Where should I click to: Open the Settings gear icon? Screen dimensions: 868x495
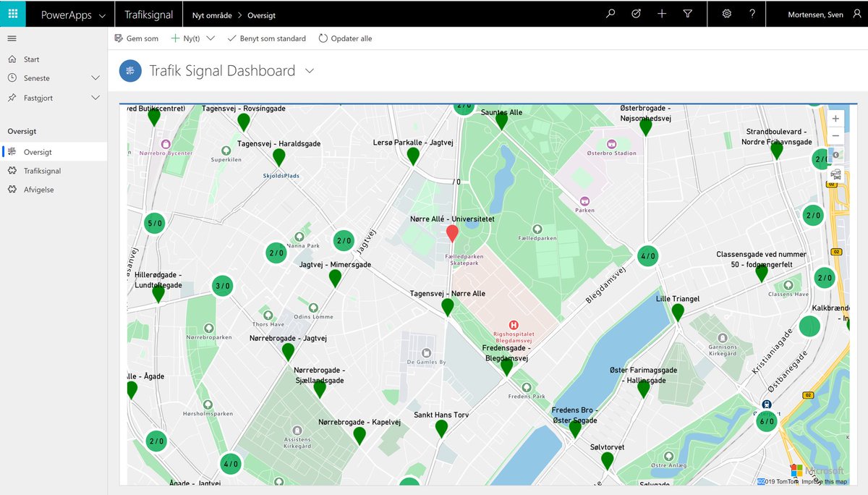tap(726, 13)
